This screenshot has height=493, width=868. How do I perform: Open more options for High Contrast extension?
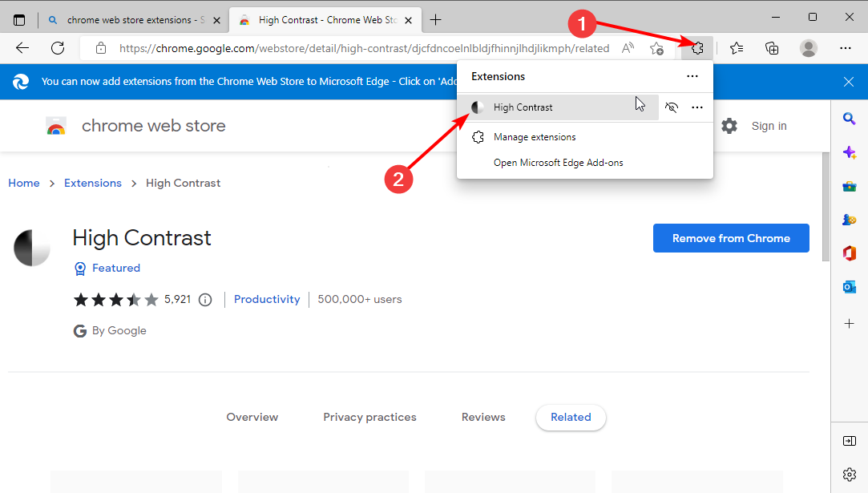(x=696, y=107)
